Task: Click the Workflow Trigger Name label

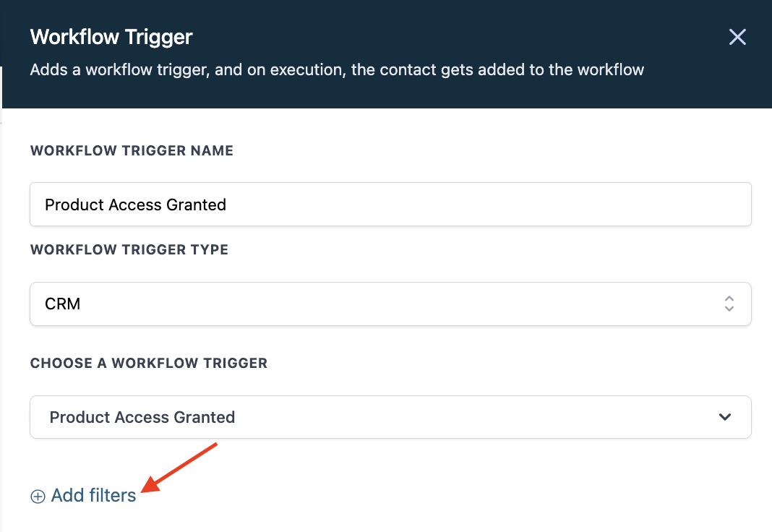Action: click(132, 150)
